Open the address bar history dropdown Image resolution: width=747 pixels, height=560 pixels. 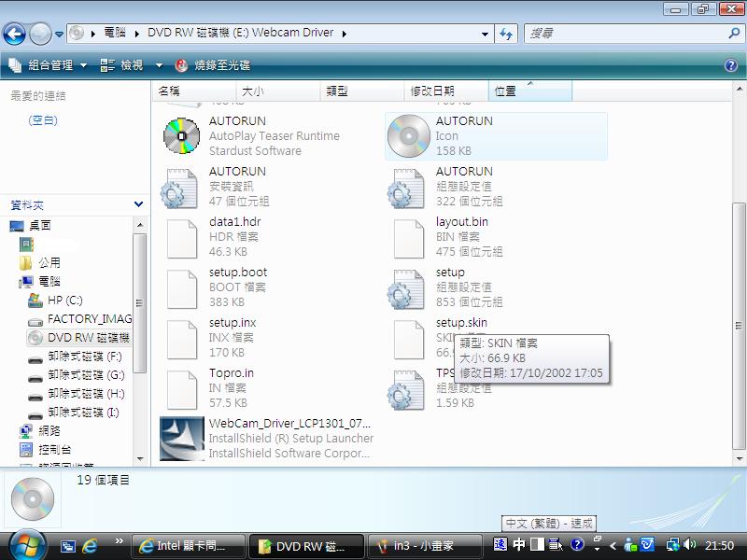coord(485,35)
